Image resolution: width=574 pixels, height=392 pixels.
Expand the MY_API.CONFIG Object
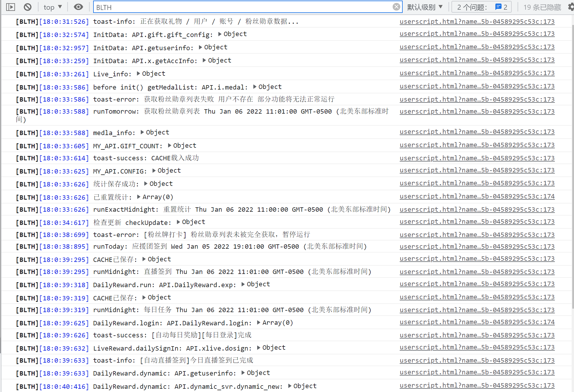point(153,171)
